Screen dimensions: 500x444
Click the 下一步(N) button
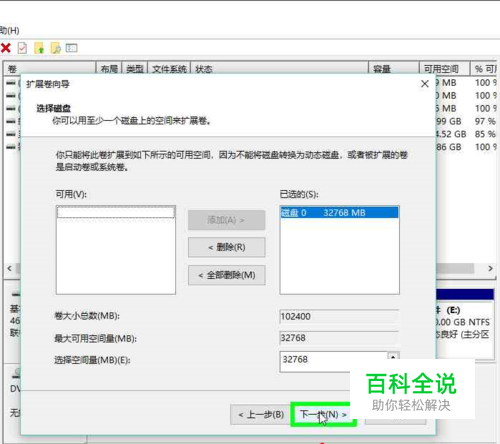pyautogui.click(x=323, y=414)
